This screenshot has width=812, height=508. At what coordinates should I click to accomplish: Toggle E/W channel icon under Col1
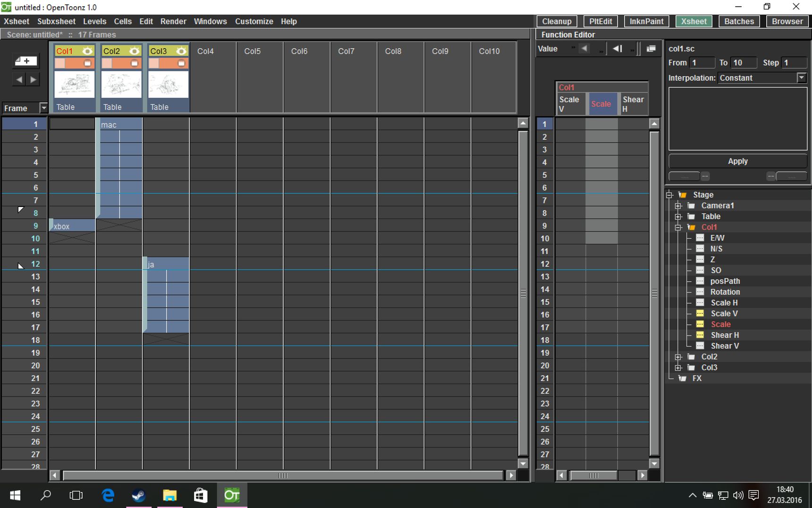[x=700, y=238]
